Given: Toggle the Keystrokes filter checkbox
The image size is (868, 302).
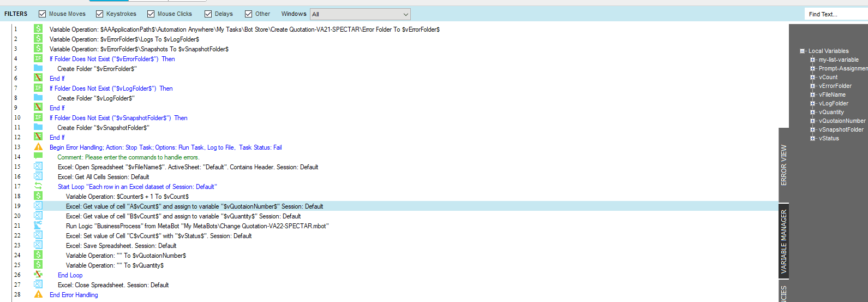Looking at the screenshot, I should tap(99, 14).
